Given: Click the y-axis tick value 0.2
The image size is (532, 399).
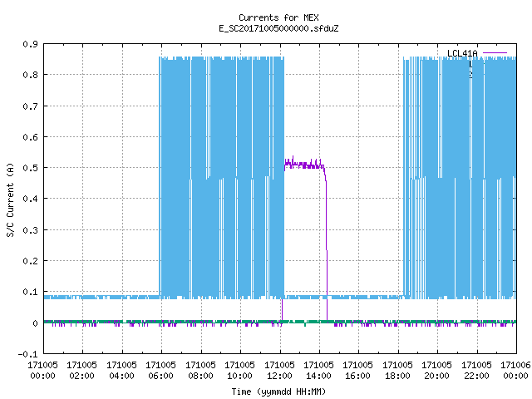Looking at the screenshot, I should click(x=30, y=261).
